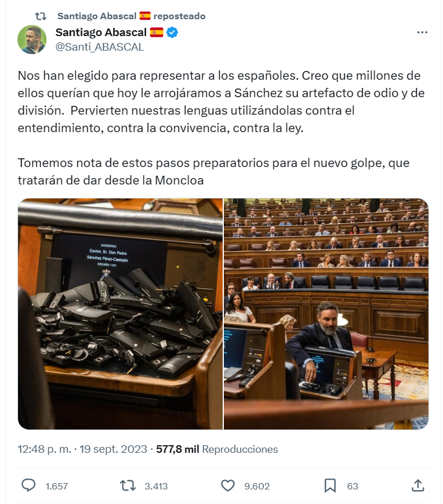Click the repost arrows icon beside 3.413

tap(128, 486)
